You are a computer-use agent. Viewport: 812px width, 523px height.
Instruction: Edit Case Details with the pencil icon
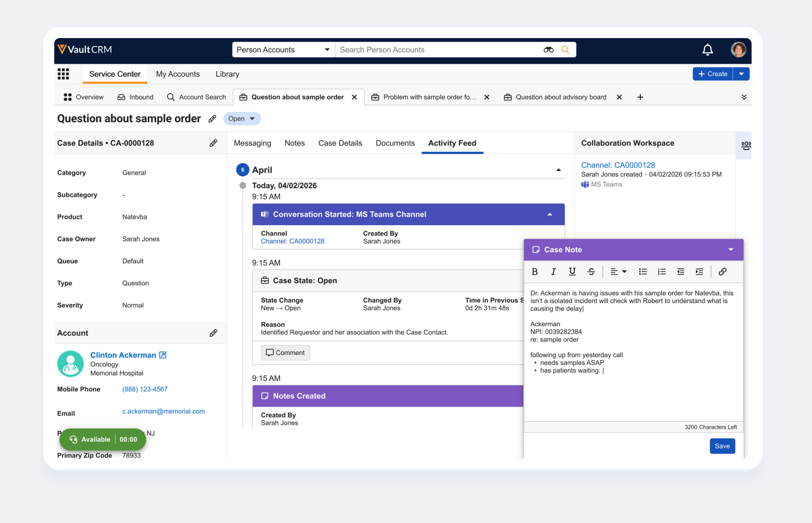click(x=213, y=143)
